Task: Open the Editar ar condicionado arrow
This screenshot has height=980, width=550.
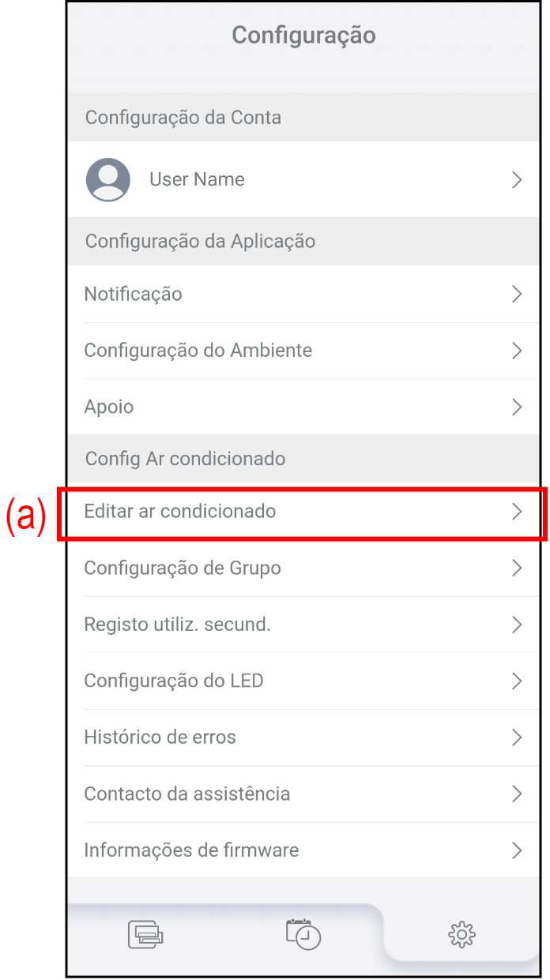Action: coord(517,512)
